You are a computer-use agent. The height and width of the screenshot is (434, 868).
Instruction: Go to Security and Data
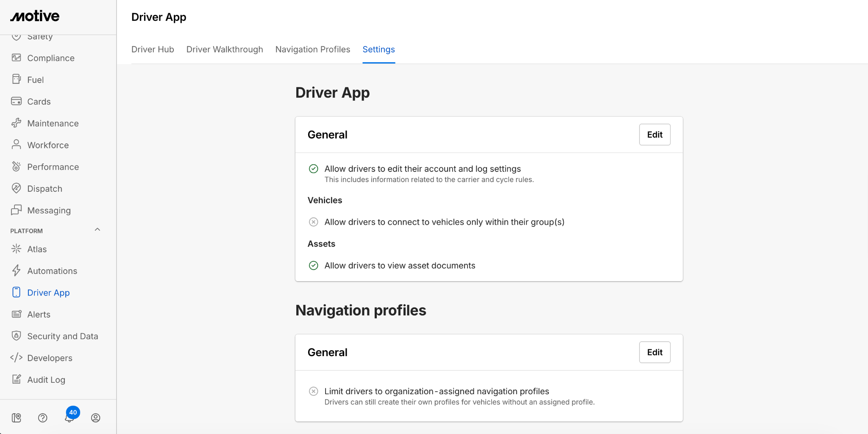(63, 336)
